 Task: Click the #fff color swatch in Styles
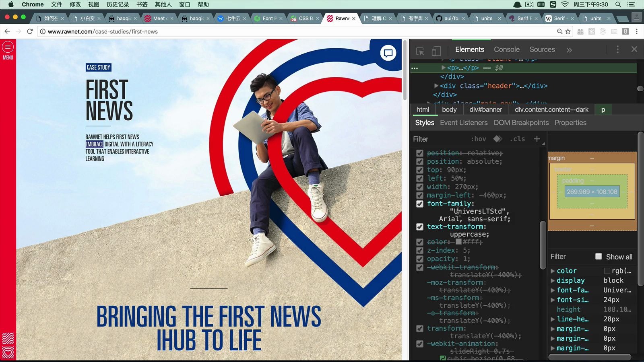click(458, 242)
